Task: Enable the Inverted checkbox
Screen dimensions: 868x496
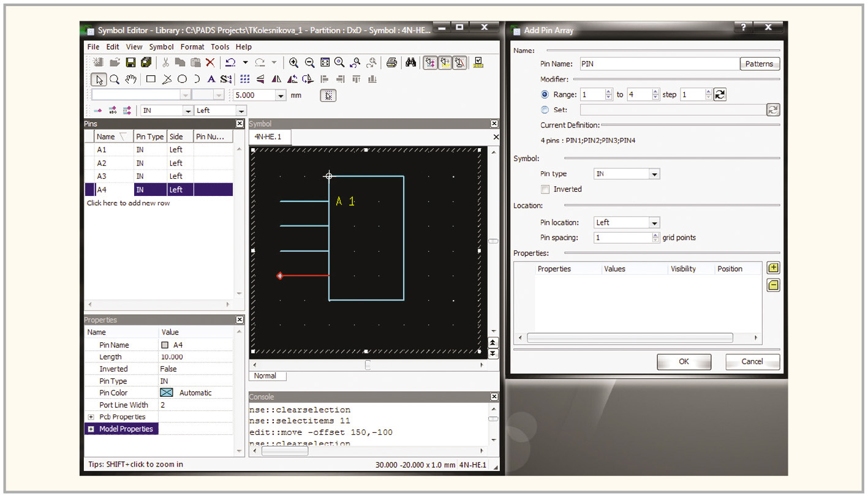Action: pyautogui.click(x=545, y=189)
